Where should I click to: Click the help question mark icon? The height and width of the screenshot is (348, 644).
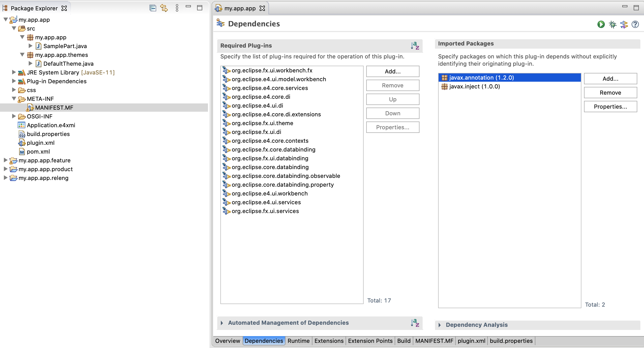click(x=635, y=24)
